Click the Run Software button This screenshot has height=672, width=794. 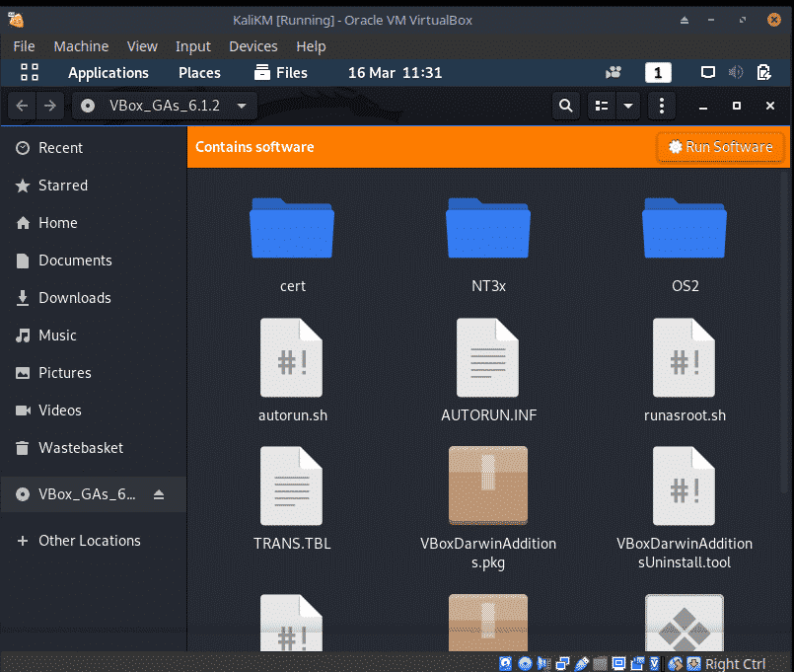720,147
